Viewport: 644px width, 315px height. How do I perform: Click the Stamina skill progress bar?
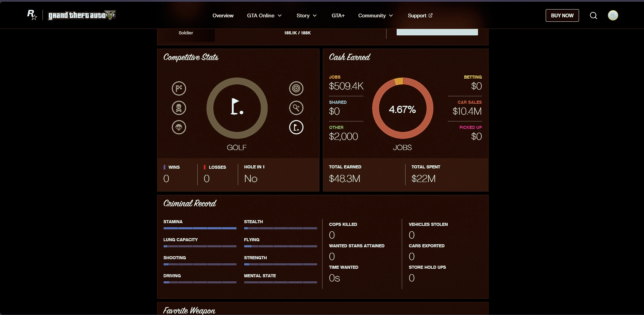[x=200, y=228]
